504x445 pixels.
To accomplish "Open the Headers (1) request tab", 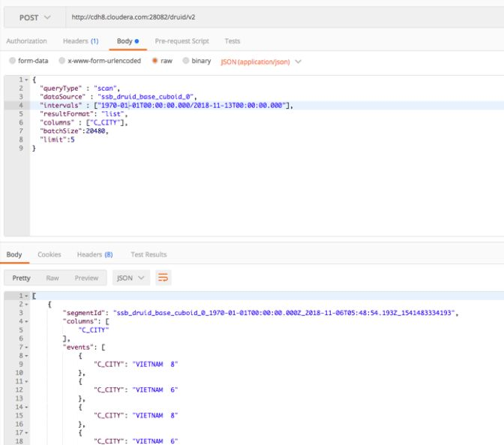I will (80, 41).
